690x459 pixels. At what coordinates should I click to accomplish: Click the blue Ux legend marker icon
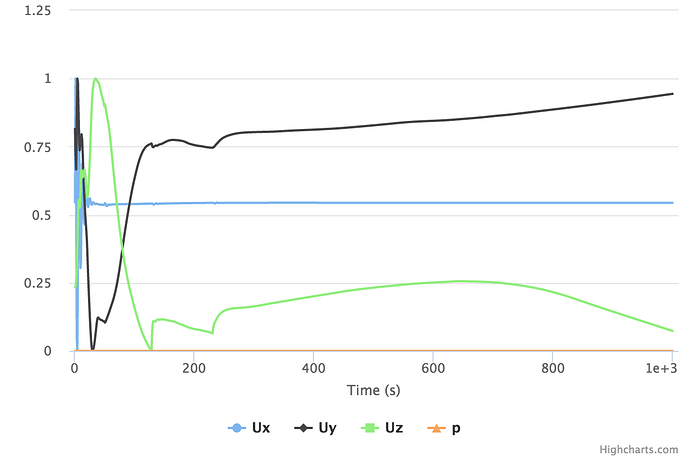click(x=237, y=428)
